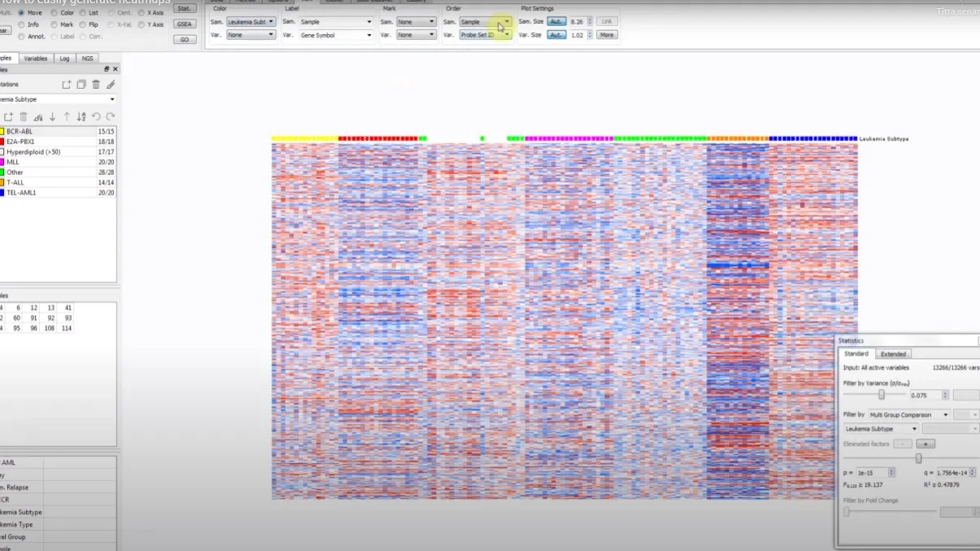Click the sort groups A-Z icon

tap(81, 117)
